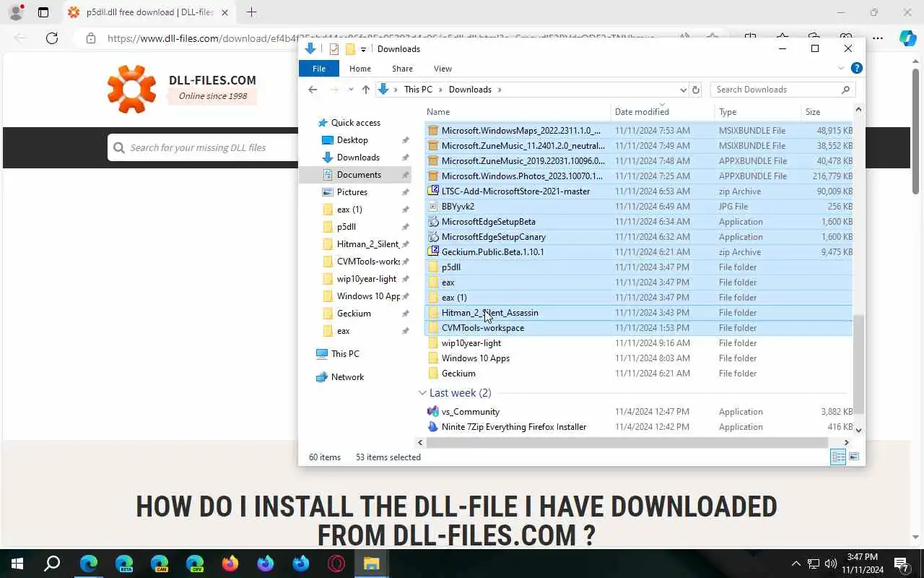Select the Windows 10 Apps folder in list
This screenshot has height=578, width=924.
639,358
